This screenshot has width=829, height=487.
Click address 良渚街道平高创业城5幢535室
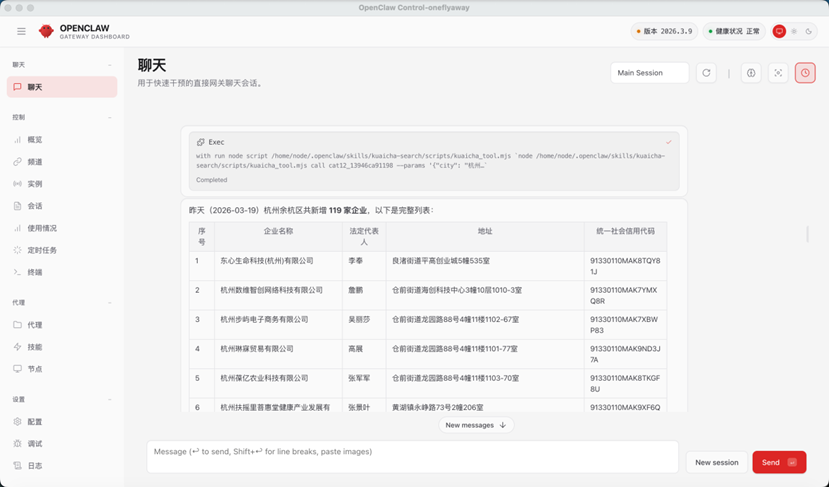441,261
